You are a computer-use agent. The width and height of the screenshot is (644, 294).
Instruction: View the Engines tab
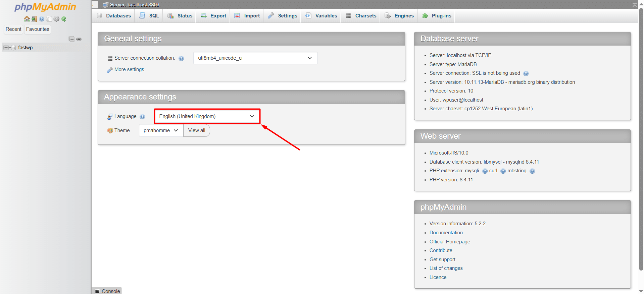(399, 16)
